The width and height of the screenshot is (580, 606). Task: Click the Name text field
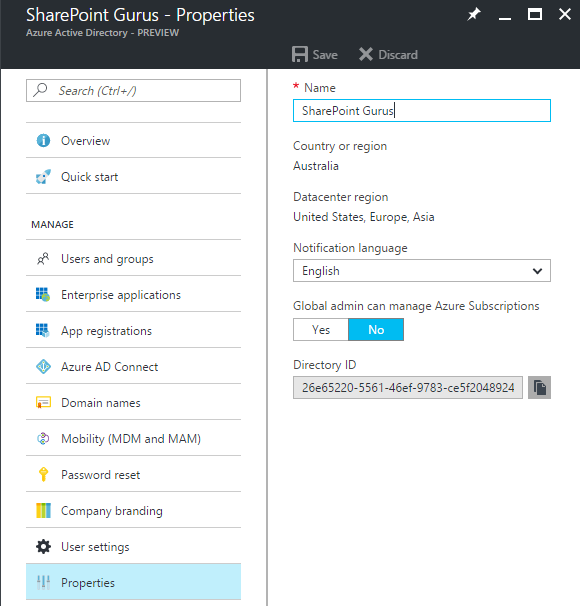pyautogui.click(x=422, y=111)
